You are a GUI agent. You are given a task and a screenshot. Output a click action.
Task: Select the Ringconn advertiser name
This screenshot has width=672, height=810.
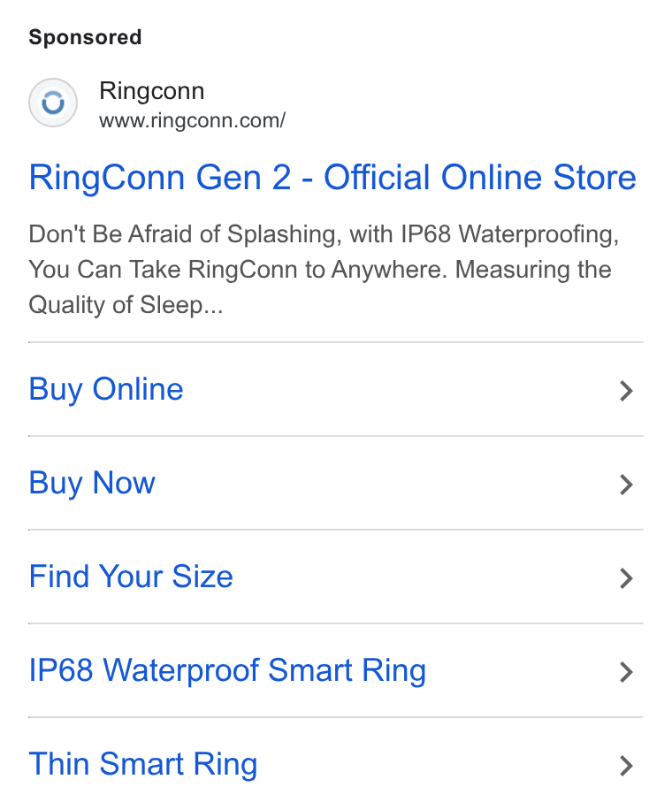[152, 91]
